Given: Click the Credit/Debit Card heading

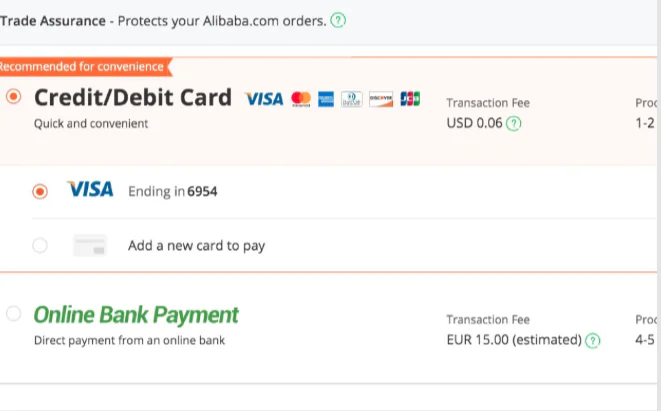Looking at the screenshot, I should [x=132, y=98].
